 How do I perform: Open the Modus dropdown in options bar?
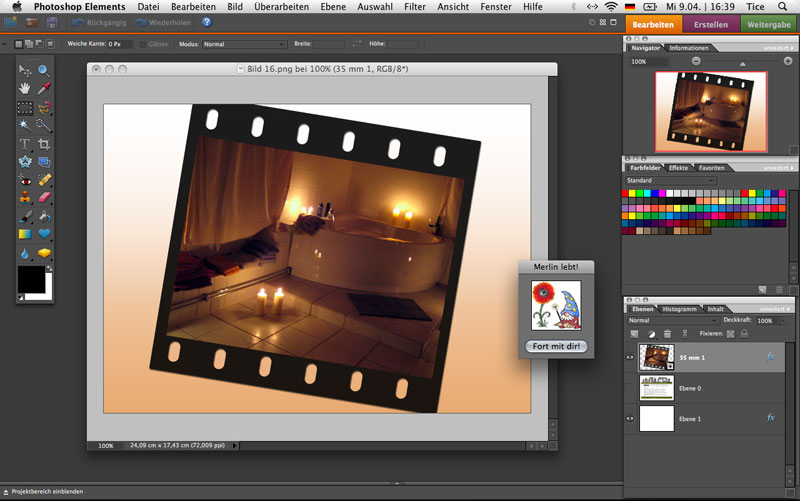244,44
